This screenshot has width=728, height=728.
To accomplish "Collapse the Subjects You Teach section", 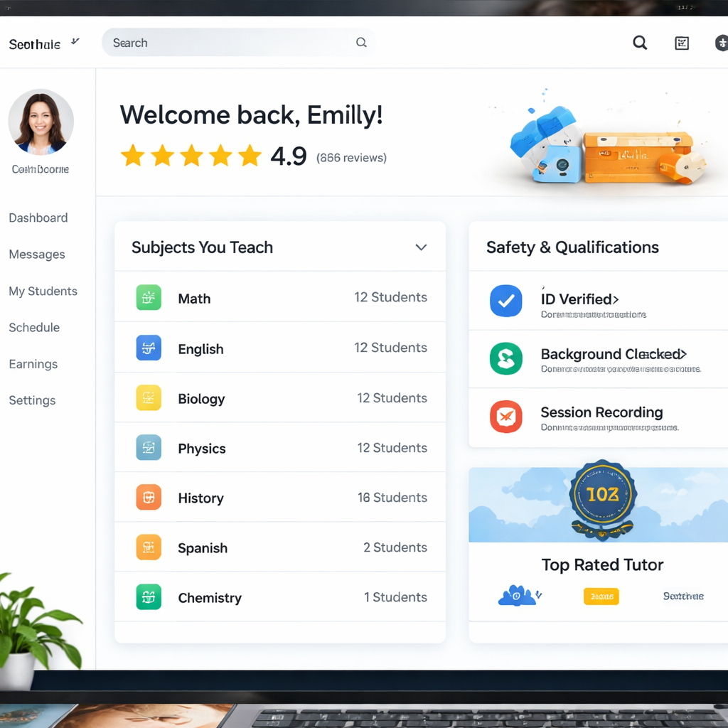I will (x=421, y=247).
